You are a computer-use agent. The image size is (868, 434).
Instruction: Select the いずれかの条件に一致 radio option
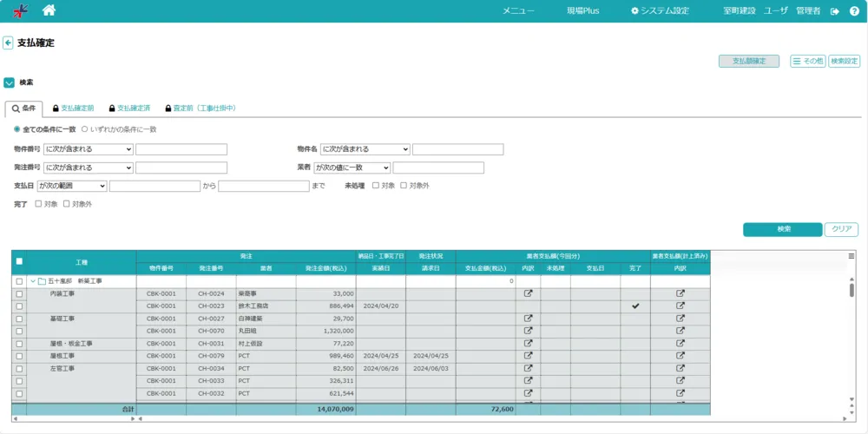(x=85, y=129)
